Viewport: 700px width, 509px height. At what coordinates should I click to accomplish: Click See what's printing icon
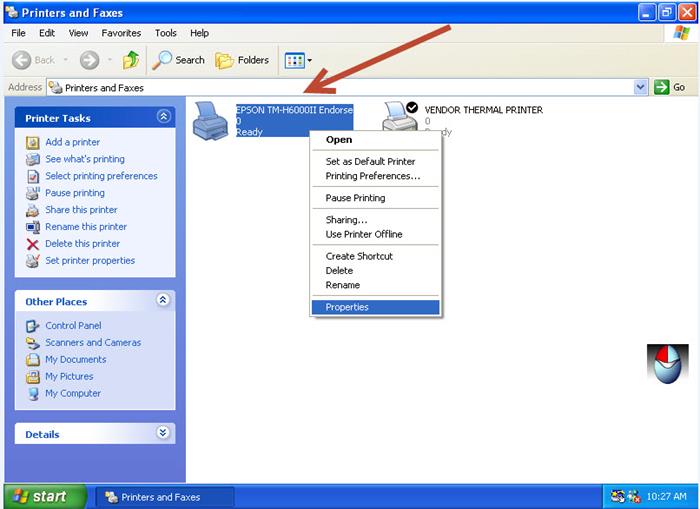pyautogui.click(x=33, y=159)
